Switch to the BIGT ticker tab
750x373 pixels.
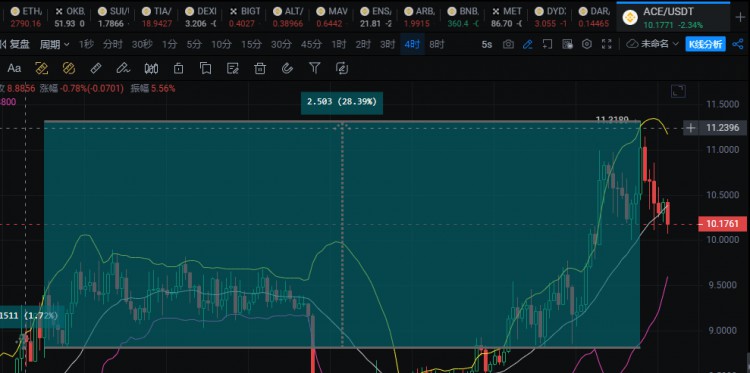tap(245, 17)
